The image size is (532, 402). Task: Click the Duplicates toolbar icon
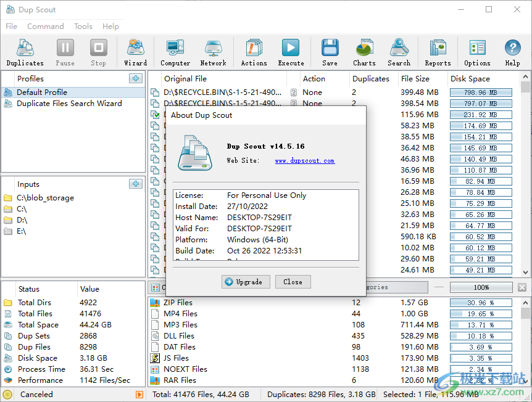[x=25, y=52]
